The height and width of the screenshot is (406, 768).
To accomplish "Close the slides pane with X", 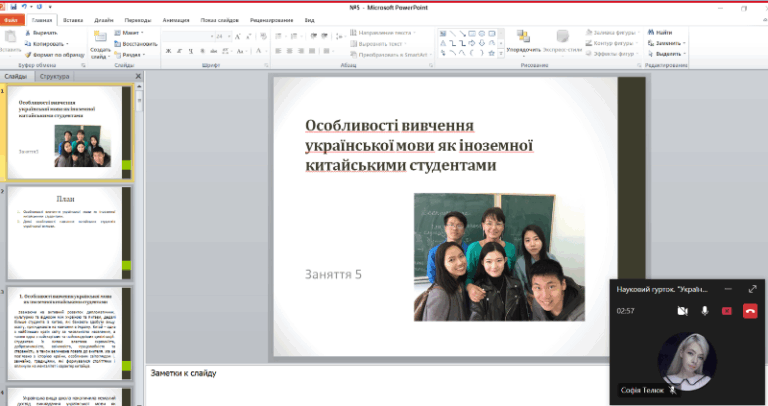I will (138, 76).
